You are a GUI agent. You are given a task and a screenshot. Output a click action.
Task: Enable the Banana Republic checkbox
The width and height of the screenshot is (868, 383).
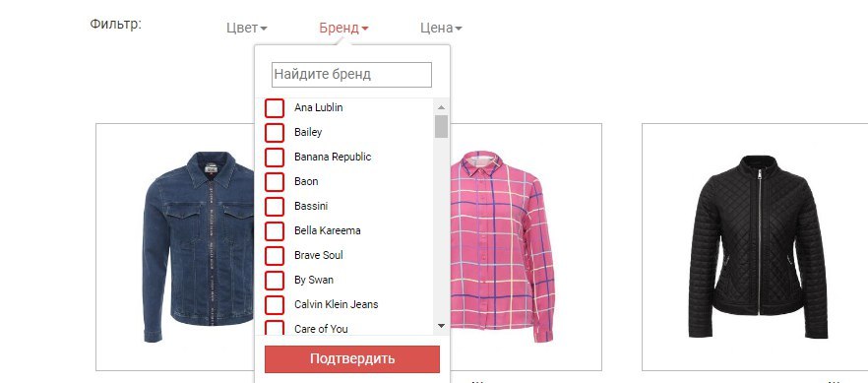[x=274, y=157]
